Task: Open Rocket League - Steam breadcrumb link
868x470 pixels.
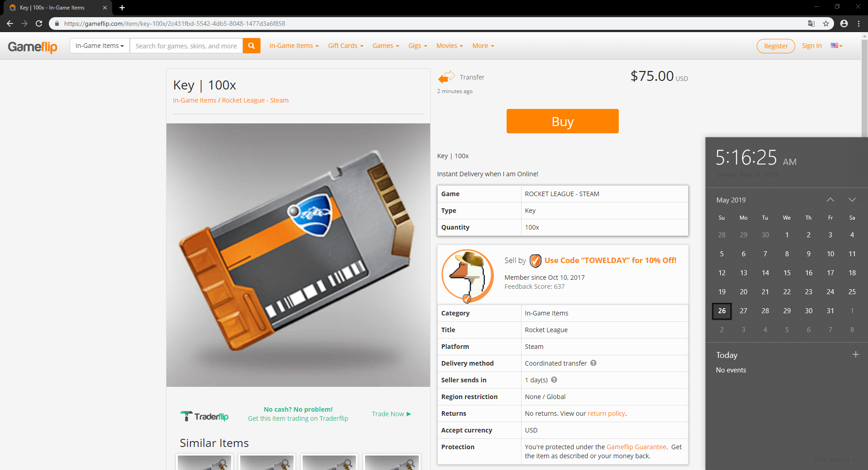Action: 255,100
